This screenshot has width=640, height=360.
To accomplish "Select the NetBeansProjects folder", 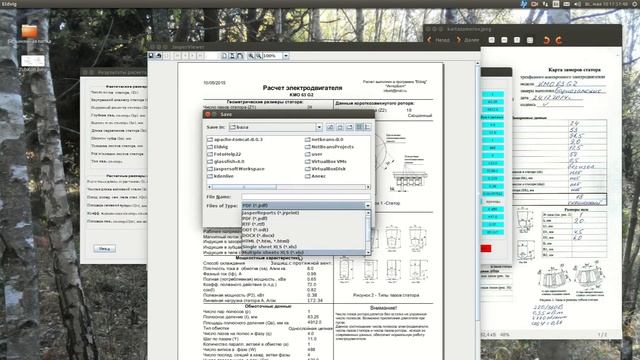I will pos(329,147).
